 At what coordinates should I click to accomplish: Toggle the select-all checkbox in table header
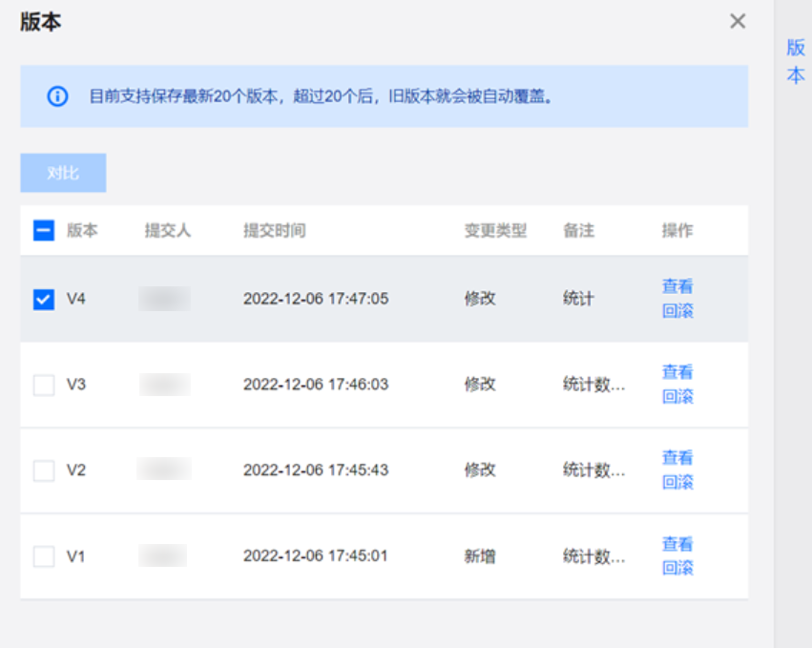[44, 231]
